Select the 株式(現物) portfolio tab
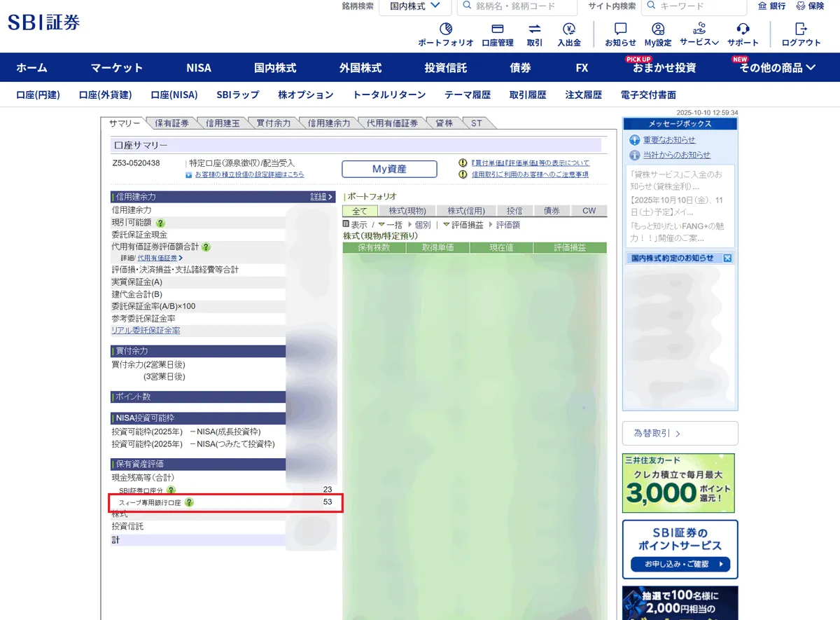Screen dimensions: 840x620 407,211
